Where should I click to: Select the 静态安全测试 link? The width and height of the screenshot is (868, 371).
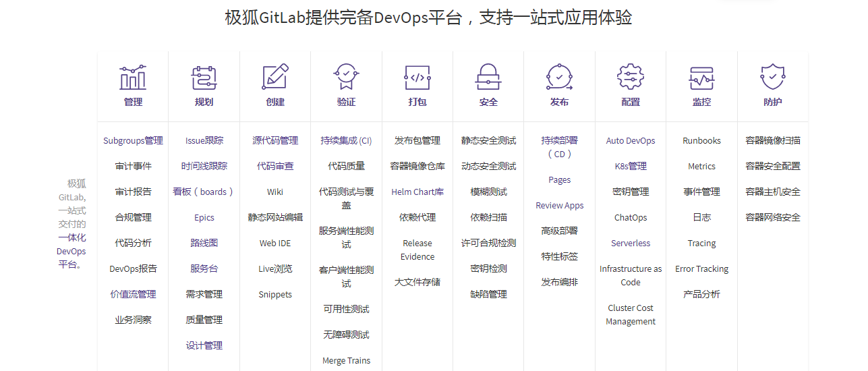(x=488, y=141)
